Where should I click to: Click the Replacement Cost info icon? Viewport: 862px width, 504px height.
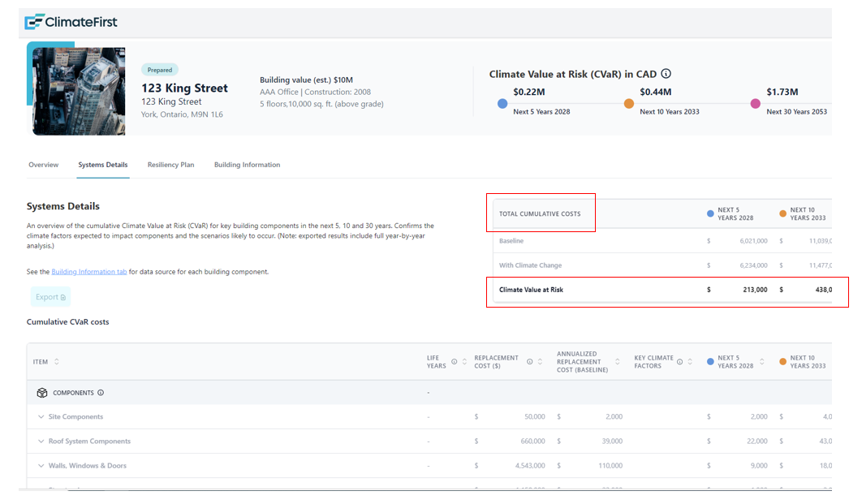[x=529, y=362]
